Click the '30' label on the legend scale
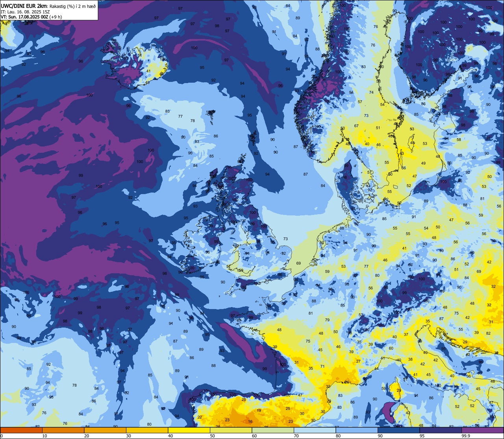The width and height of the screenshot is (504, 439). [128, 436]
